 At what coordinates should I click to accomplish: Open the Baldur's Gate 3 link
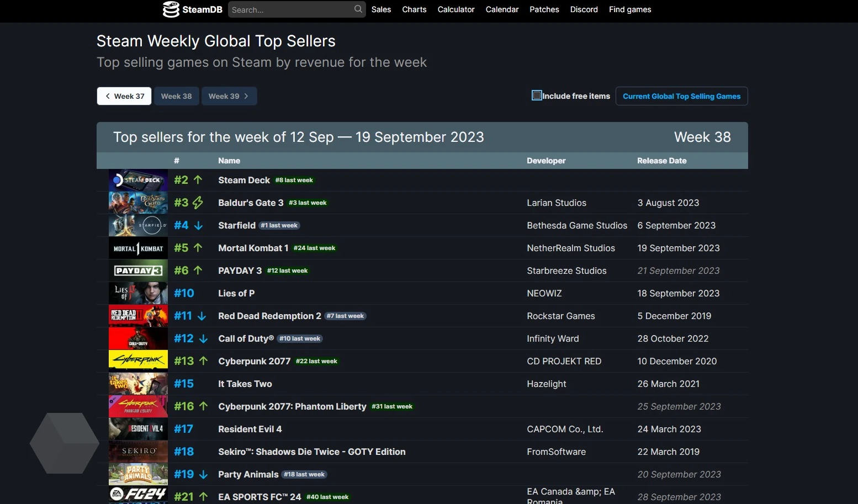click(251, 203)
